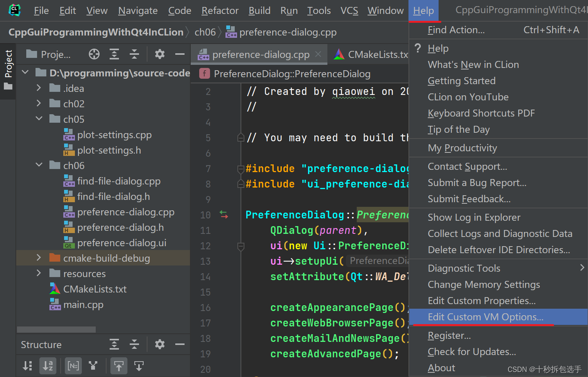Open the File menu
588x377 pixels.
(41, 10)
